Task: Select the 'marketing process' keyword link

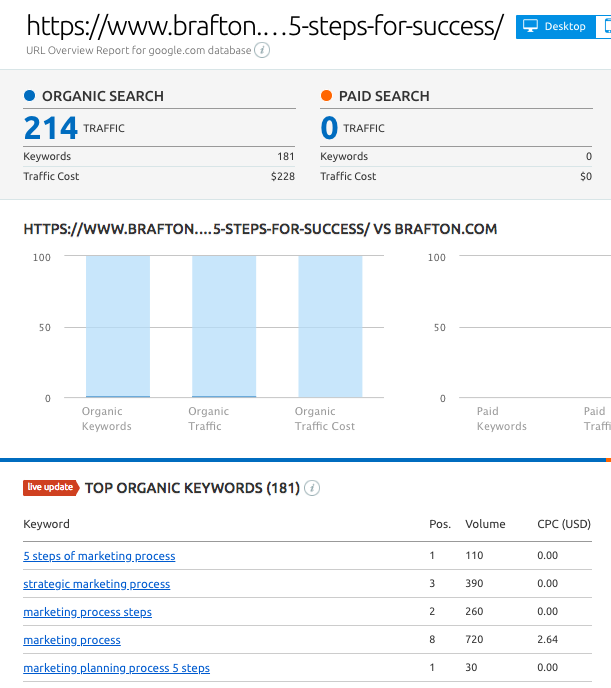Action: tap(72, 640)
